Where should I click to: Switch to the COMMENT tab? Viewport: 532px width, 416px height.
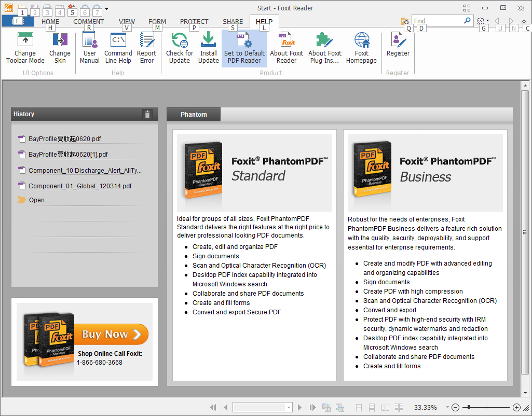coord(89,21)
